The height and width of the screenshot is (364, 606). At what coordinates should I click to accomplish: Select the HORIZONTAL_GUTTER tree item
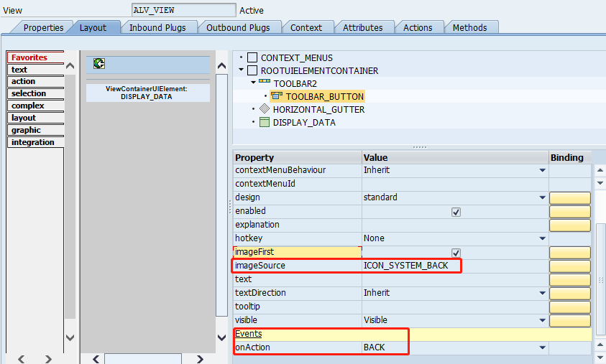click(x=318, y=110)
